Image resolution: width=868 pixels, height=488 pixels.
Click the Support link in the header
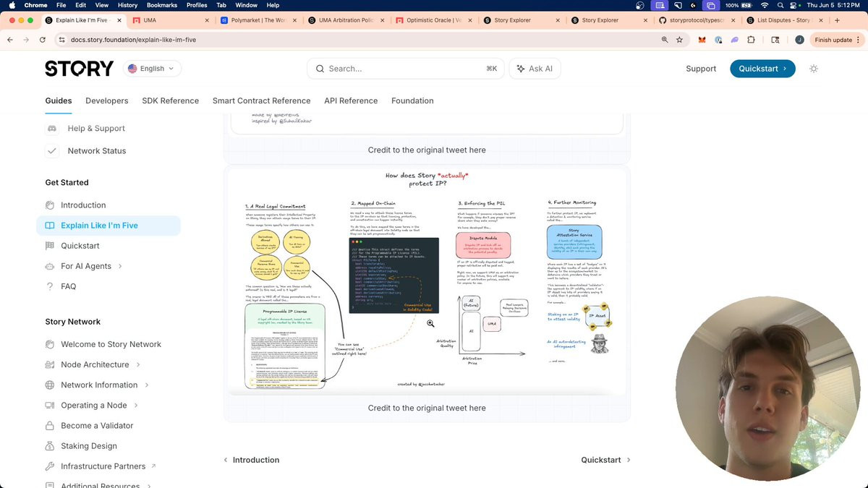tap(701, 69)
